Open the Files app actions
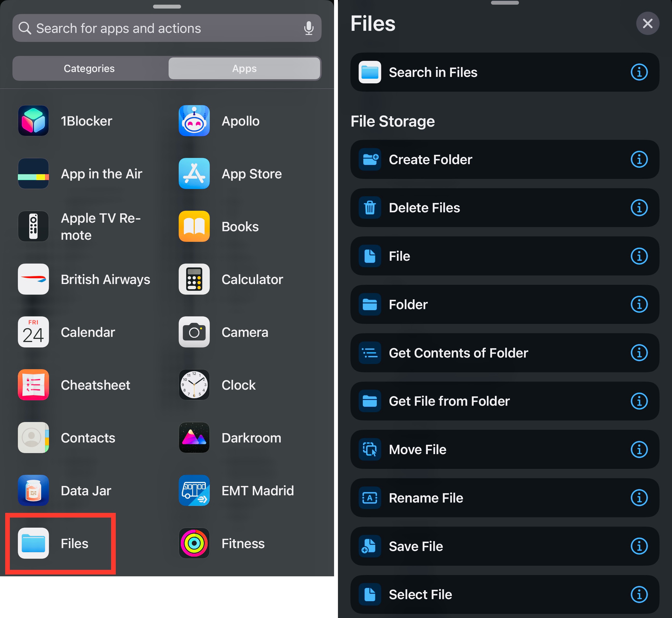 60,543
